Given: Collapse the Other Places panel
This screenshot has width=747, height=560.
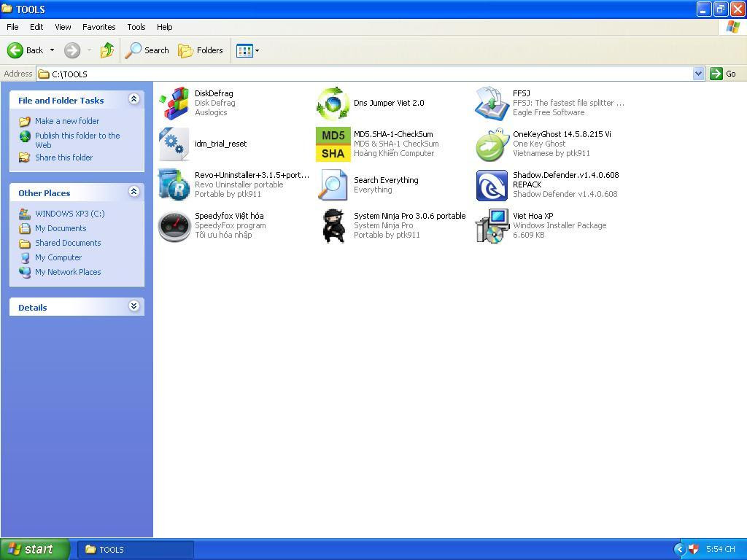Looking at the screenshot, I should (134, 192).
